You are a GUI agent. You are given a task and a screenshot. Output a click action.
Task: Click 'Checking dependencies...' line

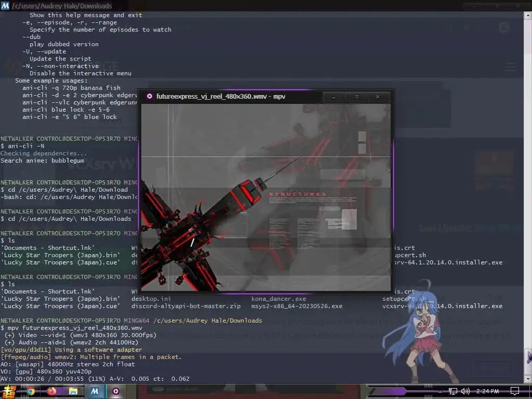tap(44, 153)
